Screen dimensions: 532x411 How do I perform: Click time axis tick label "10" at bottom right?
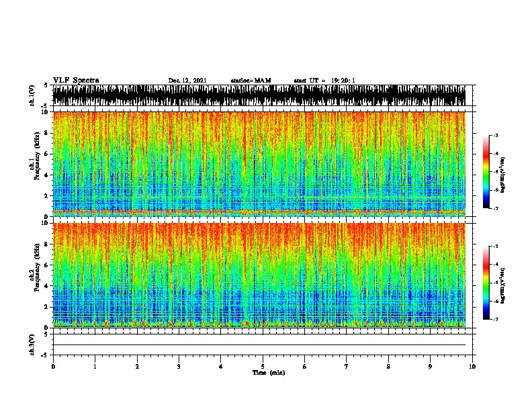coord(472,367)
